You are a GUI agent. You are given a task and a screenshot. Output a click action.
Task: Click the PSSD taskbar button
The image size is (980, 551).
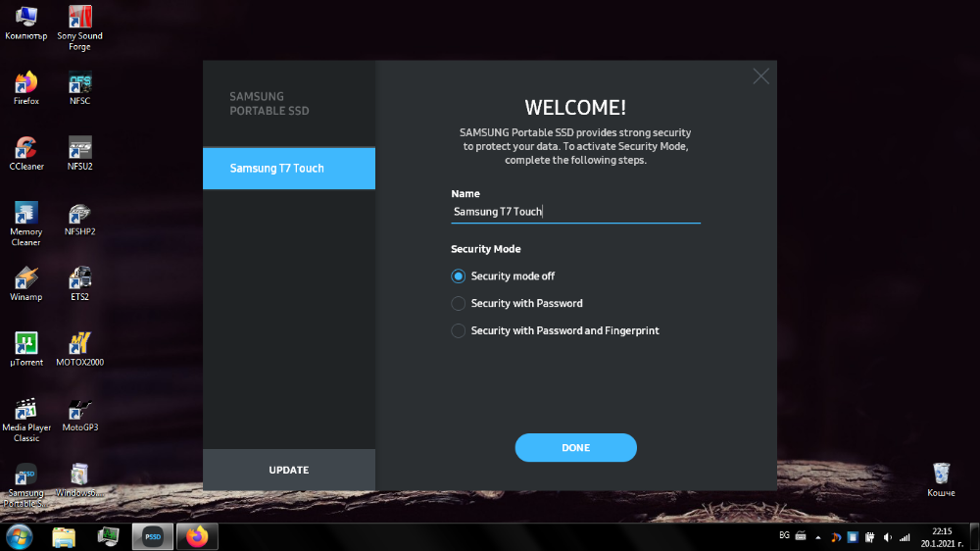[x=153, y=536]
